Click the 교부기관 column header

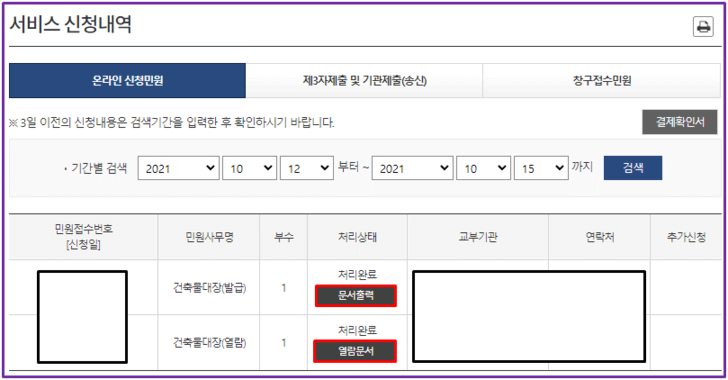tap(478, 237)
